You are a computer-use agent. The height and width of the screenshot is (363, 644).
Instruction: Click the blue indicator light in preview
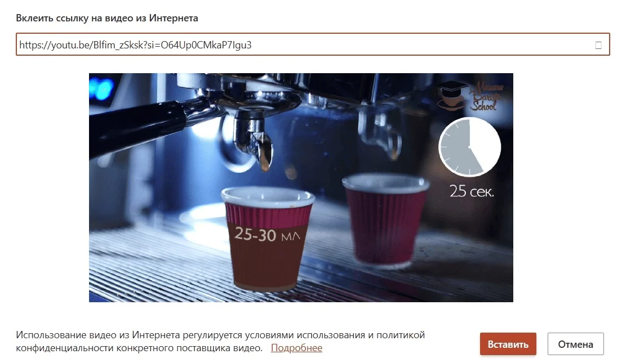tap(101, 88)
